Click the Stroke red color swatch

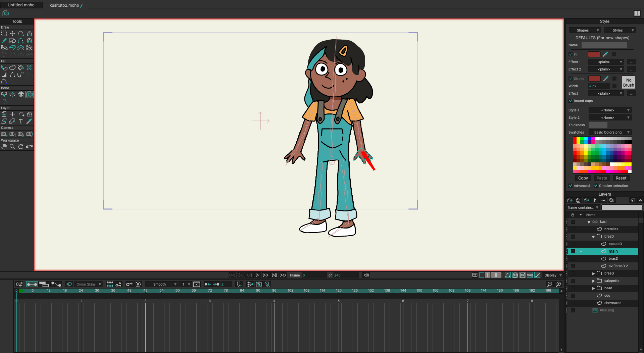594,79
